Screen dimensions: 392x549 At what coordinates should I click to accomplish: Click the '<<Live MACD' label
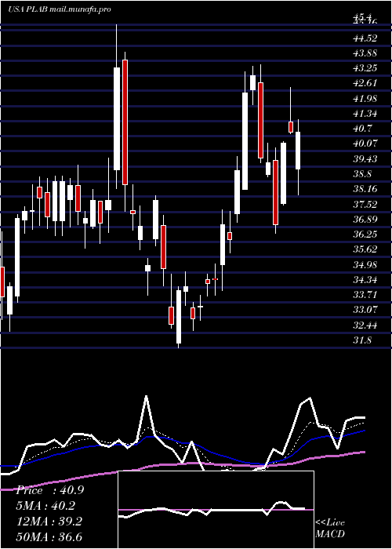pos(330,528)
